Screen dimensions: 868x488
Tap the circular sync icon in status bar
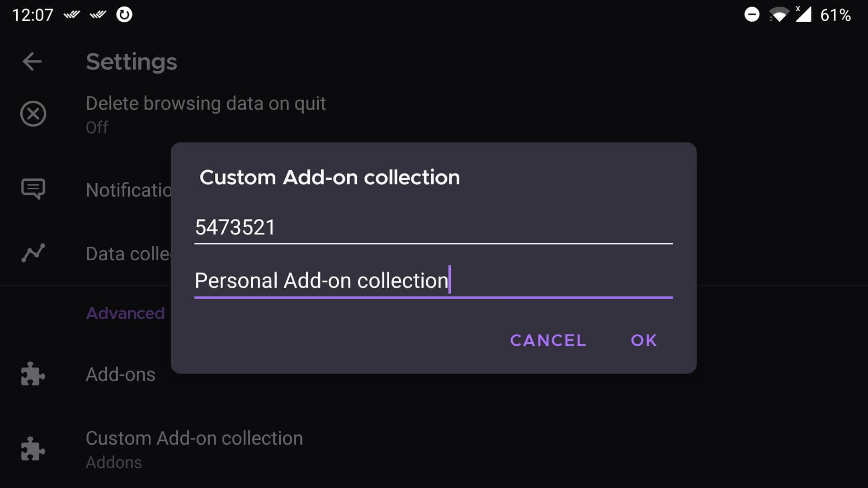(124, 15)
